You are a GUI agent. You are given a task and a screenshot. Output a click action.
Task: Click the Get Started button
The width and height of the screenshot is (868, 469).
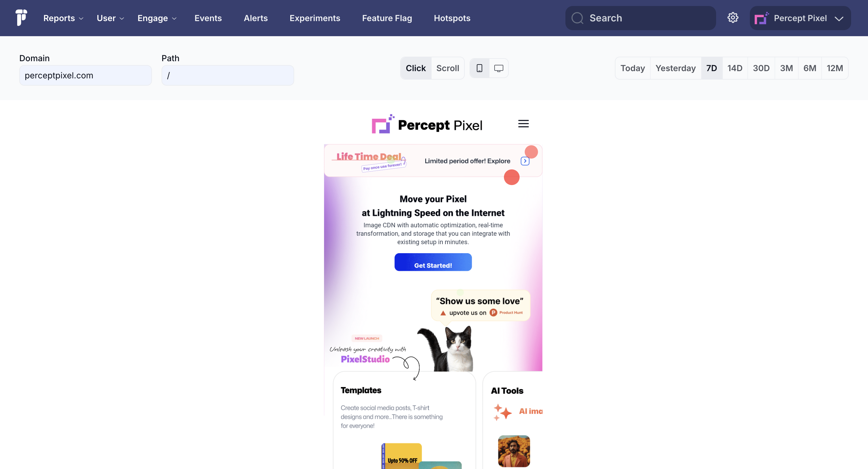point(432,265)
